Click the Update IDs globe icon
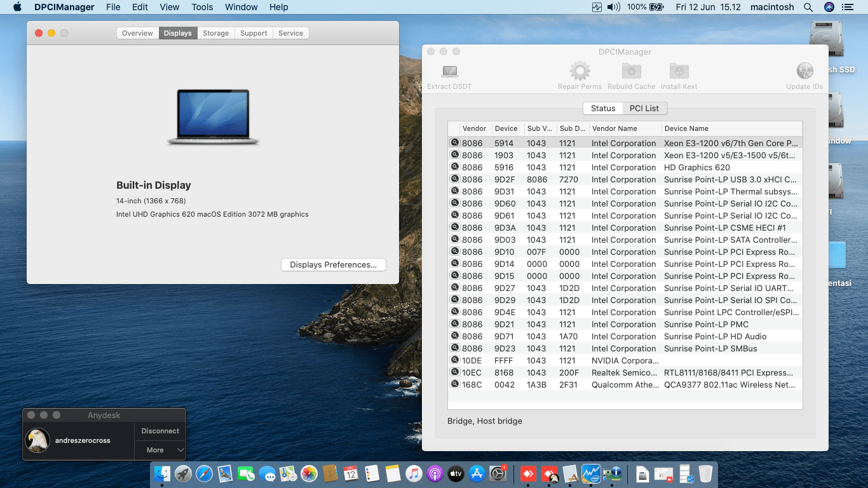The height and width of the screenshot is (488, 868). [x=804, y=72]
